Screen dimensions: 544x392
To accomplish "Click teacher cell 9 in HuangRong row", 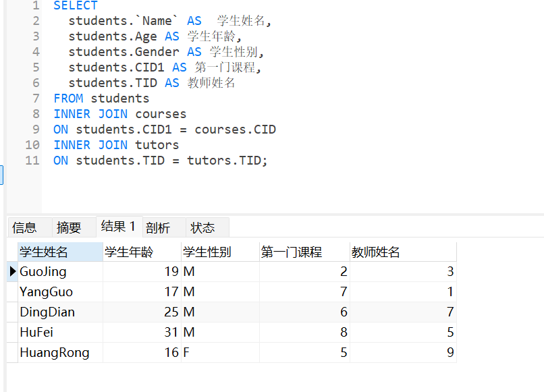I will coord(403,352).
